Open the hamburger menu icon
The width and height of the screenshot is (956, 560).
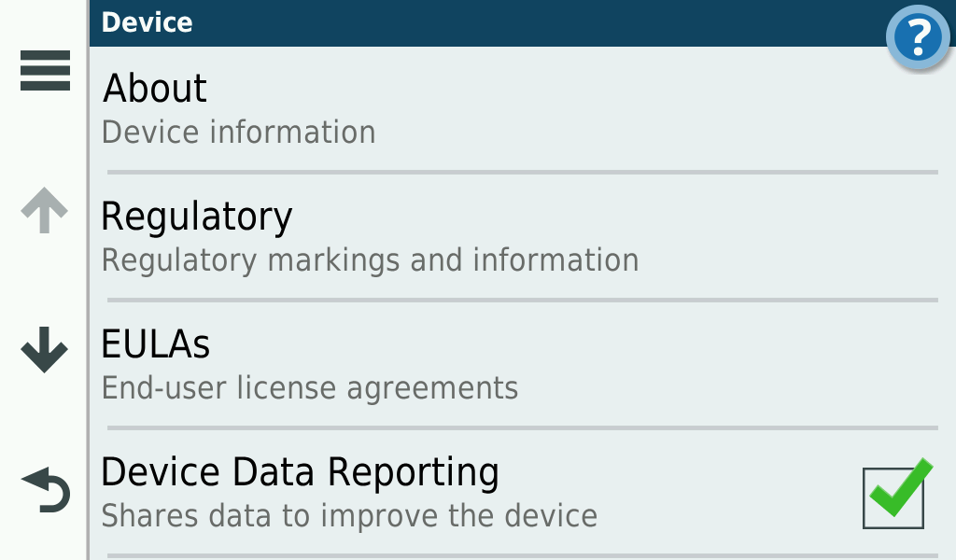(x=45, y=71)
